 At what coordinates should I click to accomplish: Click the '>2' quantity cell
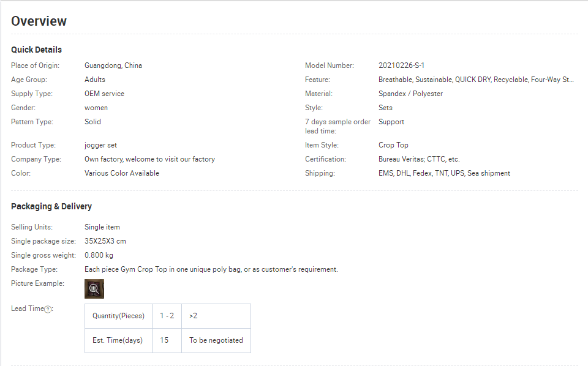[x=216, y=316]
